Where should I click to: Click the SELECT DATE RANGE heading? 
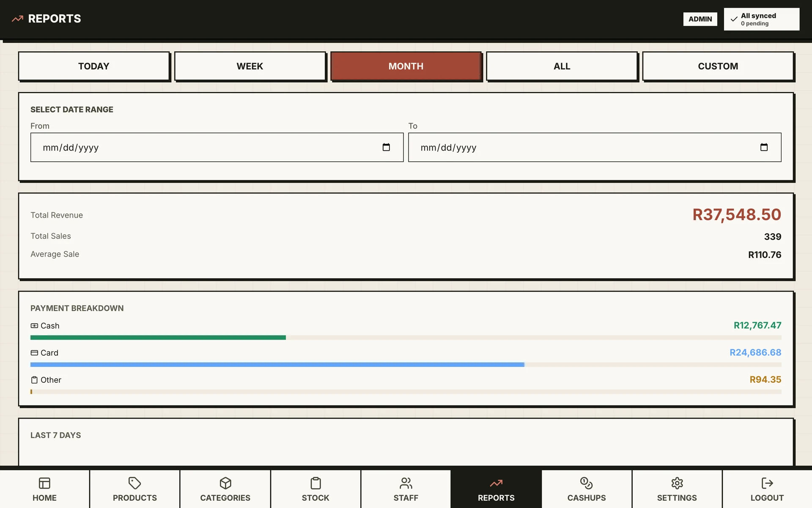click(72, 110)
